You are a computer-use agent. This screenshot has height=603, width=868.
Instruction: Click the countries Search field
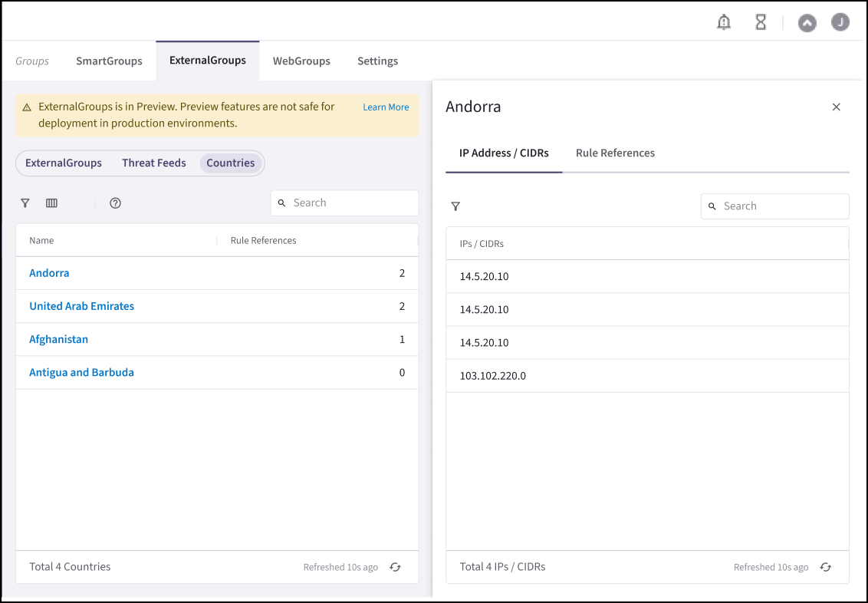(353, 203)
